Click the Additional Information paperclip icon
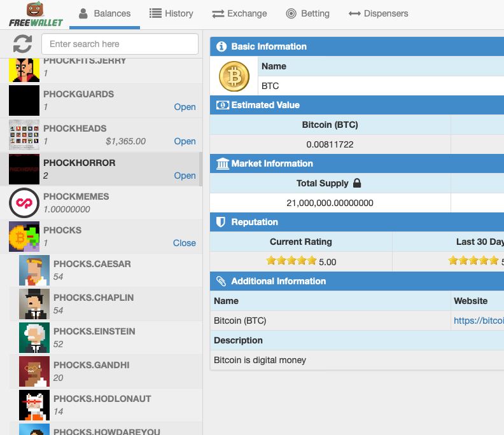 pyautogui.click(x=221, y=281)
